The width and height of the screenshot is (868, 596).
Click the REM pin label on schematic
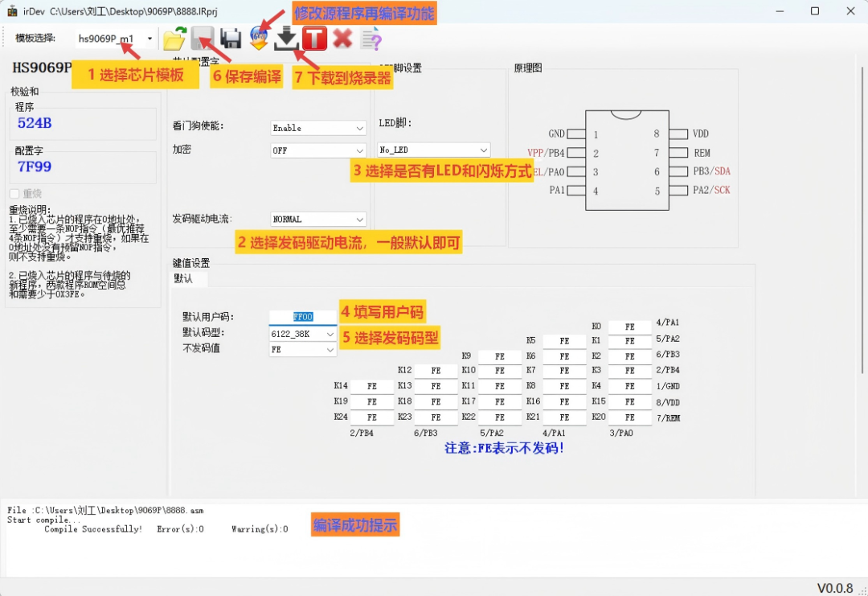[x=702, y=153]
